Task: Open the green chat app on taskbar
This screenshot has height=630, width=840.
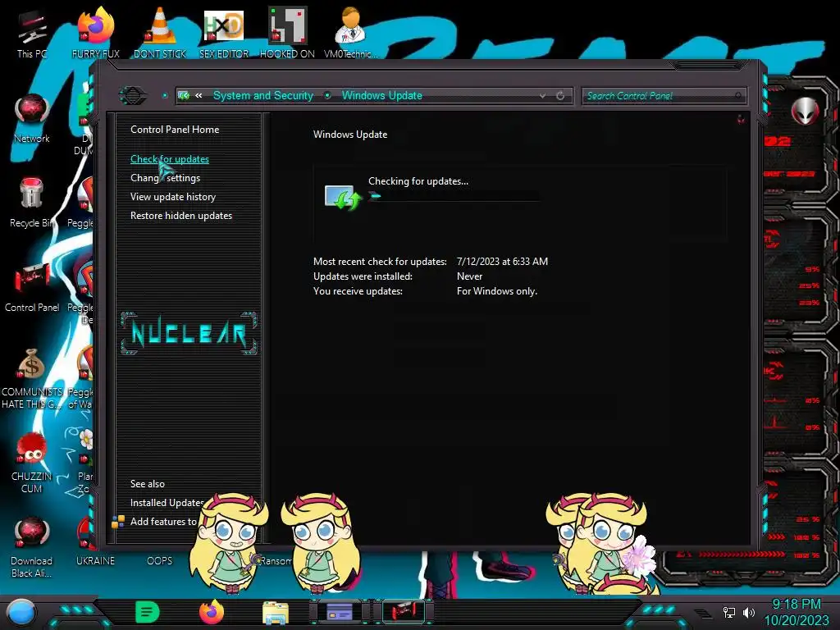Action: 148,612
